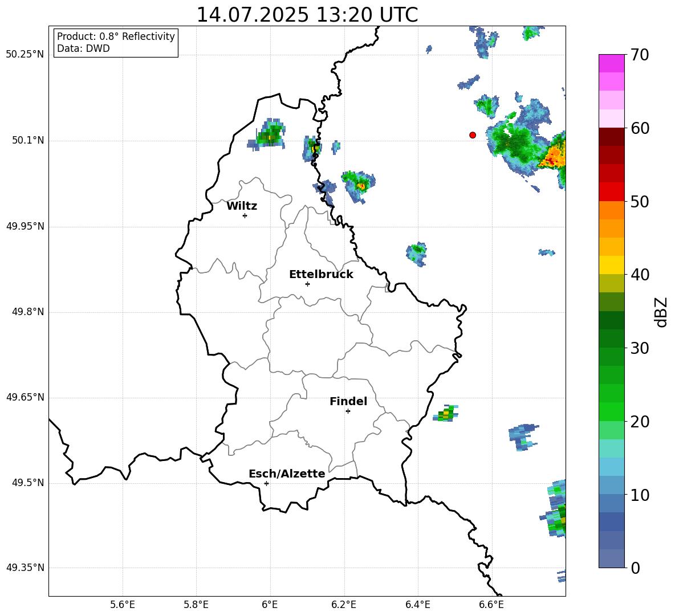The image size is (675, 616).
Task: Click the 49.5°N latitude label
Action: 28,483
